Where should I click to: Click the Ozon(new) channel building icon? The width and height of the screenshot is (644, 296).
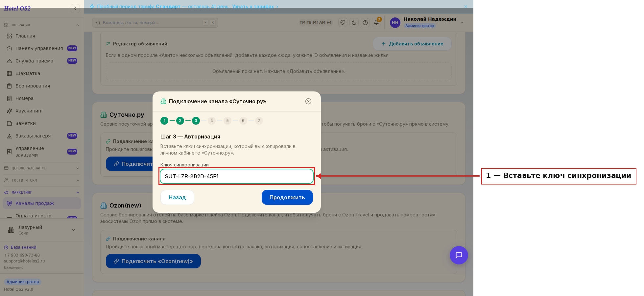click(x=104, y=206)
